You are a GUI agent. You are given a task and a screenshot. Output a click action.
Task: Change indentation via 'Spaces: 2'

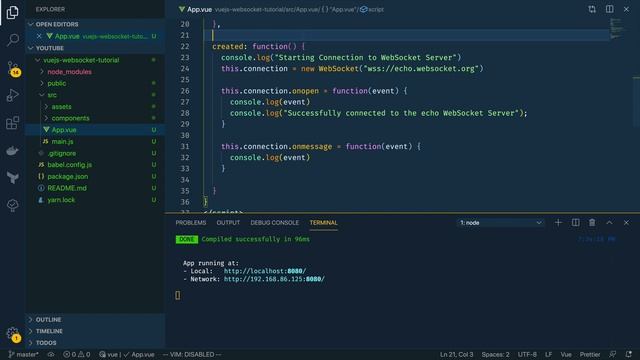495,354
